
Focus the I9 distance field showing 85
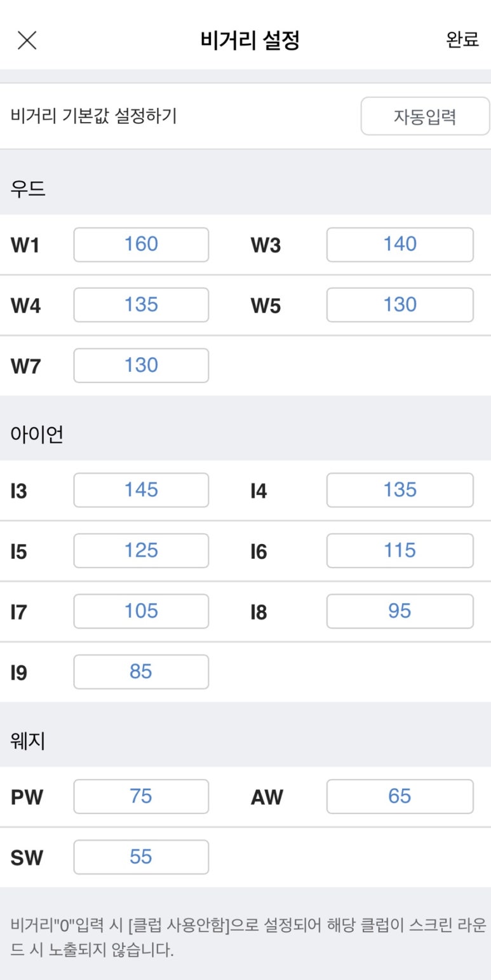[x=141, y=672]
